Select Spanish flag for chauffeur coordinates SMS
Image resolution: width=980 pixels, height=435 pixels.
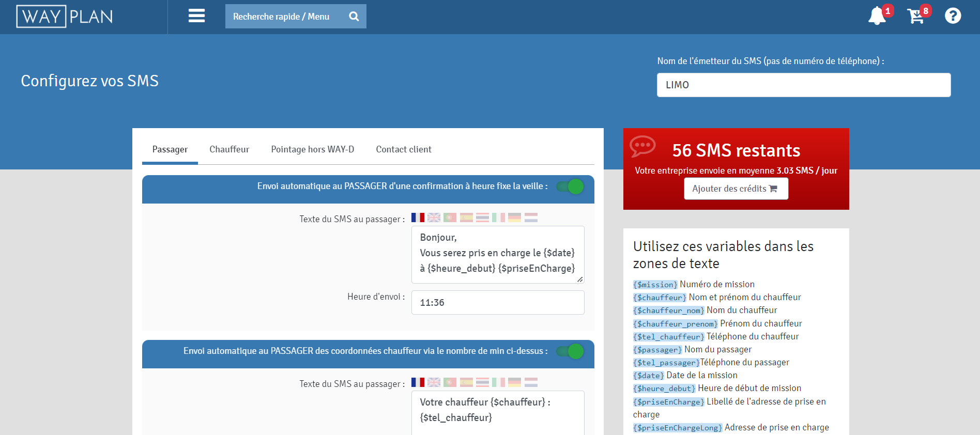pyautogui.click(x=466, y=382)
